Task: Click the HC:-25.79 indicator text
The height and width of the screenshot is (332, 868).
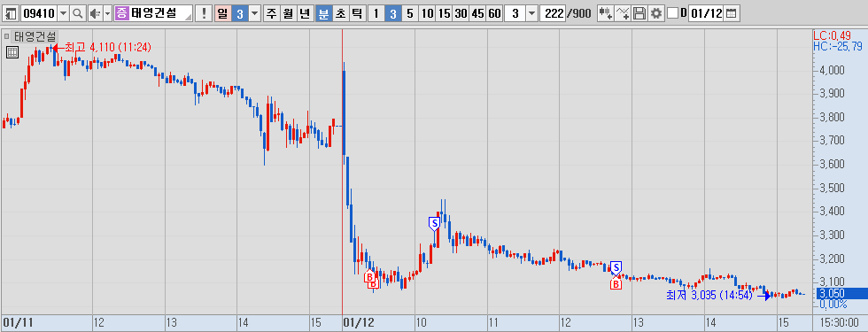Action: pyautogui.click(x=838, y=45)
